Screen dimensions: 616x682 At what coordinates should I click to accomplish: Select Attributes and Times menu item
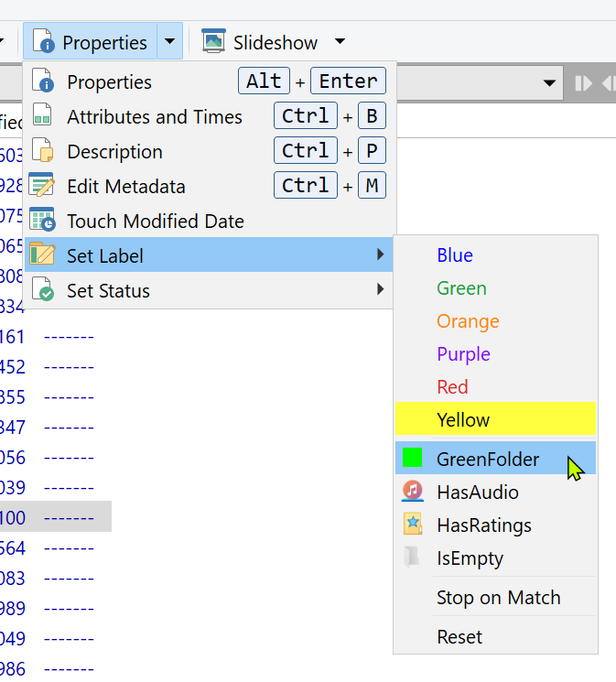pos(209,116)
